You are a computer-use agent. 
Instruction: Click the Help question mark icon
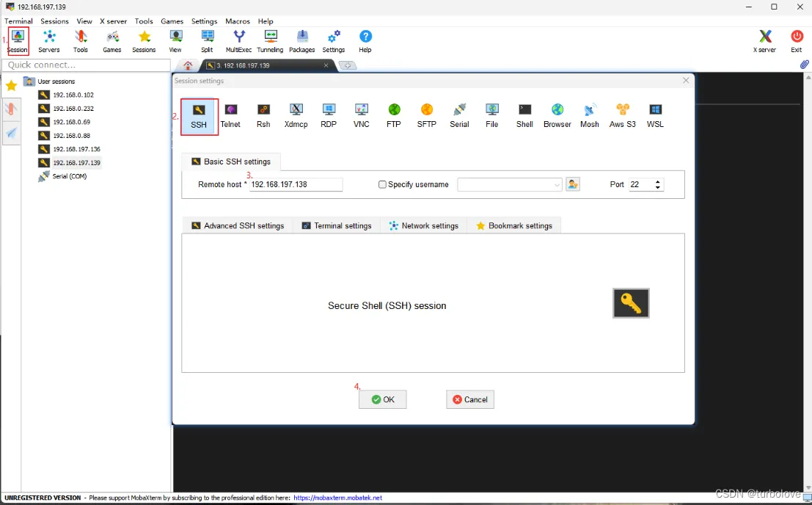tap(365, 41)
